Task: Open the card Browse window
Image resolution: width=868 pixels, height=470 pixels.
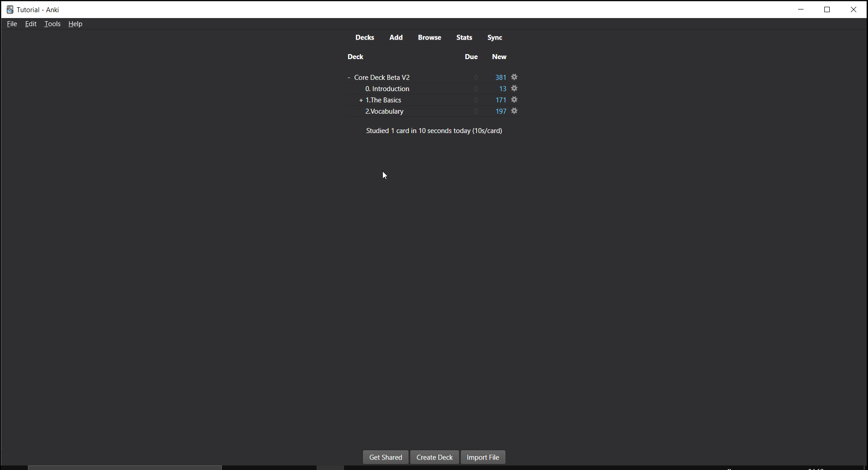Action: click(x=429, y=37)
